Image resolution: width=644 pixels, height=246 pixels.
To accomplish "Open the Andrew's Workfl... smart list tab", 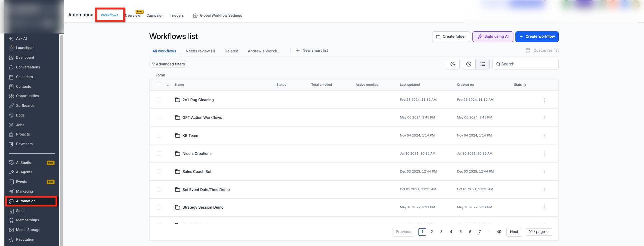I will [x=264, y=51].
